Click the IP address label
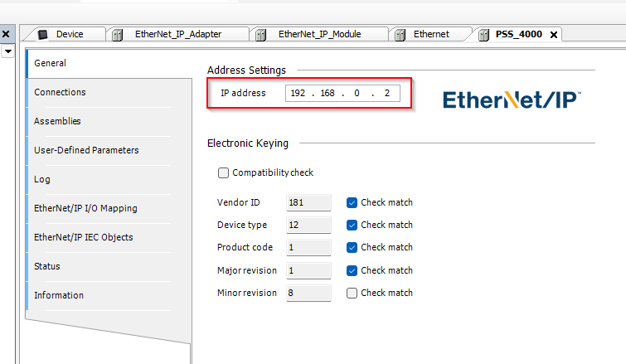 tap(243, 93)
